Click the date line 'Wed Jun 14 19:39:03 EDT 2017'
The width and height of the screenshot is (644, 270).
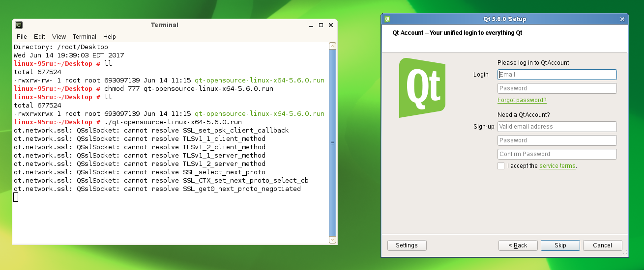(x=69, y=55)
